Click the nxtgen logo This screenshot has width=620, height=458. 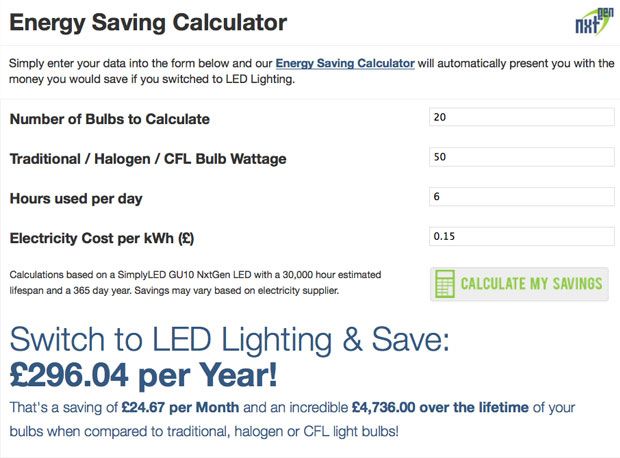(x=594, y=21)
